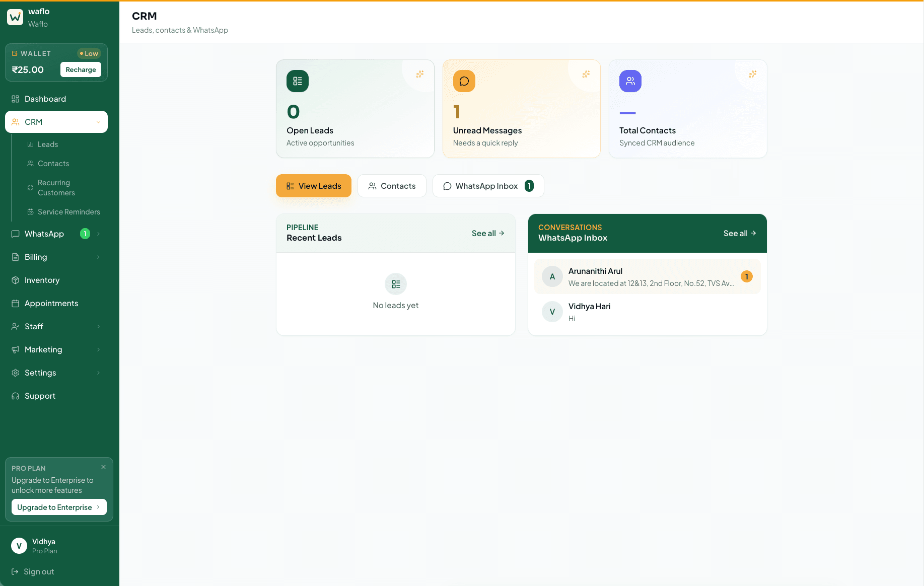This screenshot has height=586, width=924.
Task: Click the Service Reminders calendar icon
Action: [x=30, y=212]
